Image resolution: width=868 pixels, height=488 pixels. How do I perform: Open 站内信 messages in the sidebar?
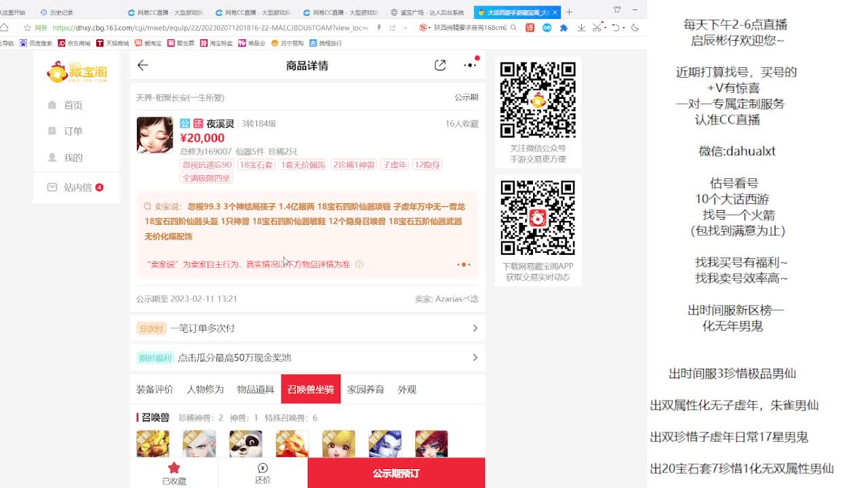point(75,187)
